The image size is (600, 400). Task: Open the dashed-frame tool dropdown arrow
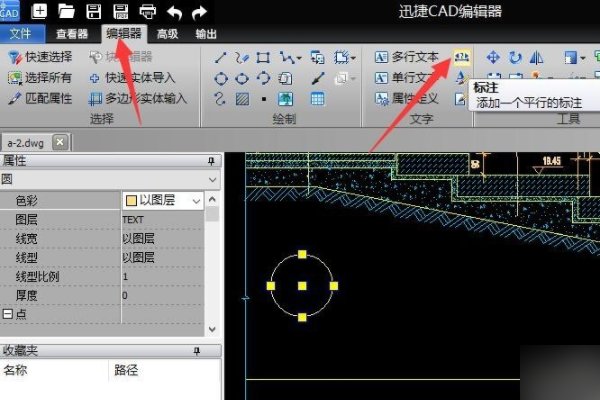click(x=353, y=59)
